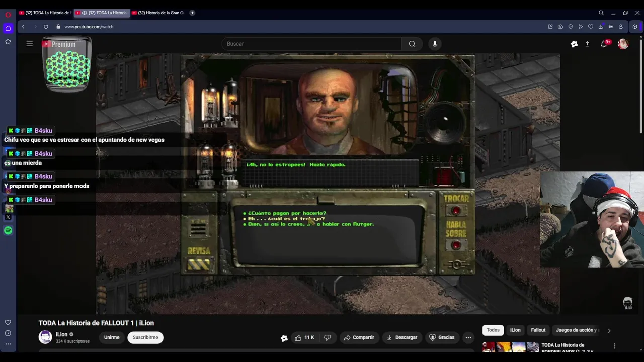Open sidebar three-dot settings menu
The width and height of the screenshot is (644, 362).
point(8,344)
